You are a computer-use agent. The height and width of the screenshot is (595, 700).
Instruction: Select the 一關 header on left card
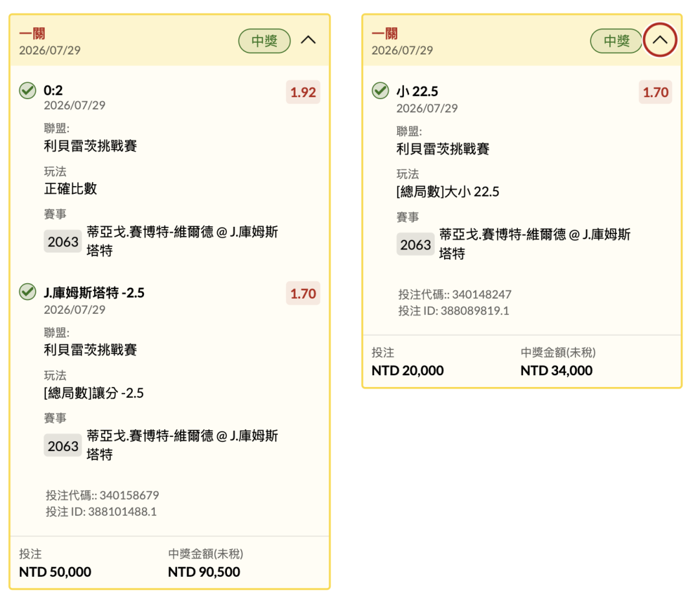point(32,34)
